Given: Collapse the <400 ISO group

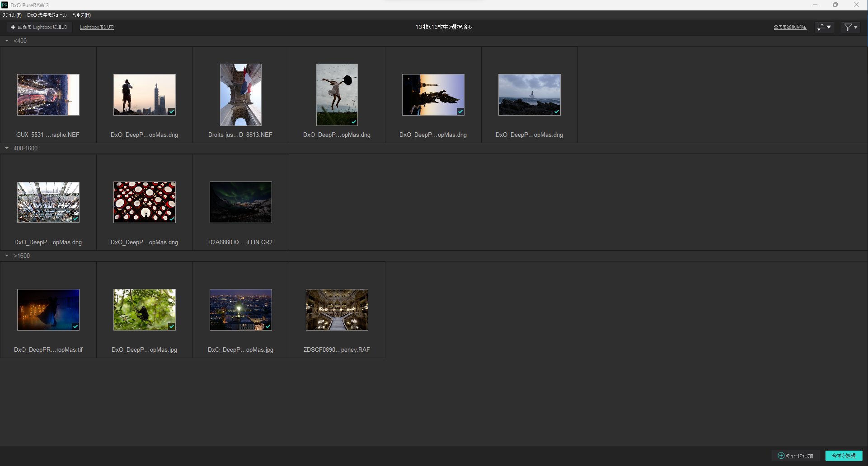Looking at the screenshot, I should [x=7, y=41].
